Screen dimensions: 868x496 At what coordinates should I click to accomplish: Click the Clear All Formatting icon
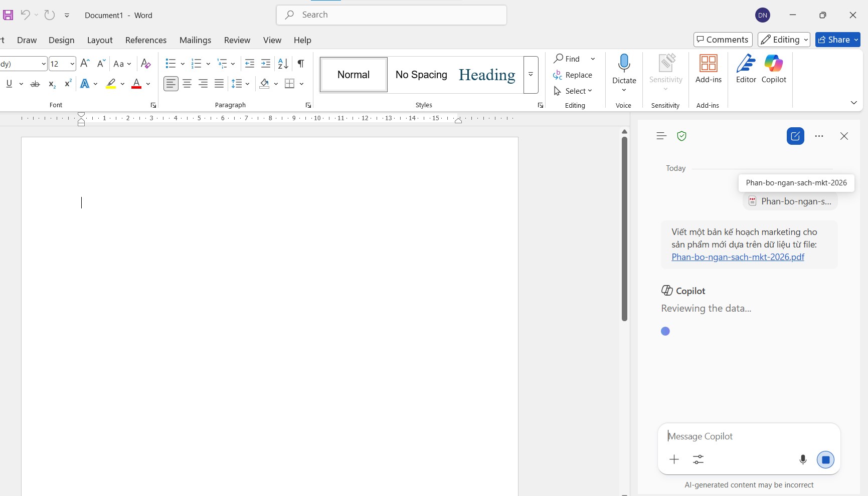click(x=145, y=64)
